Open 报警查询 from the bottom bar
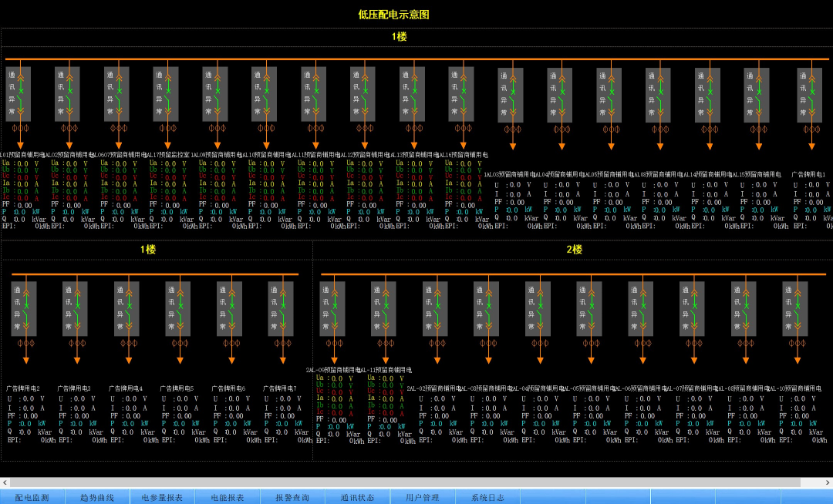Viewport: 833px width, 504px height. (293, 496)
